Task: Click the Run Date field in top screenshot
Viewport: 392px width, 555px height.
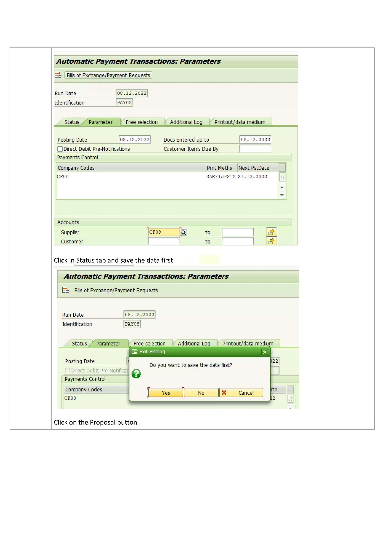Action: pyautogui.click(x=132, y=93)
